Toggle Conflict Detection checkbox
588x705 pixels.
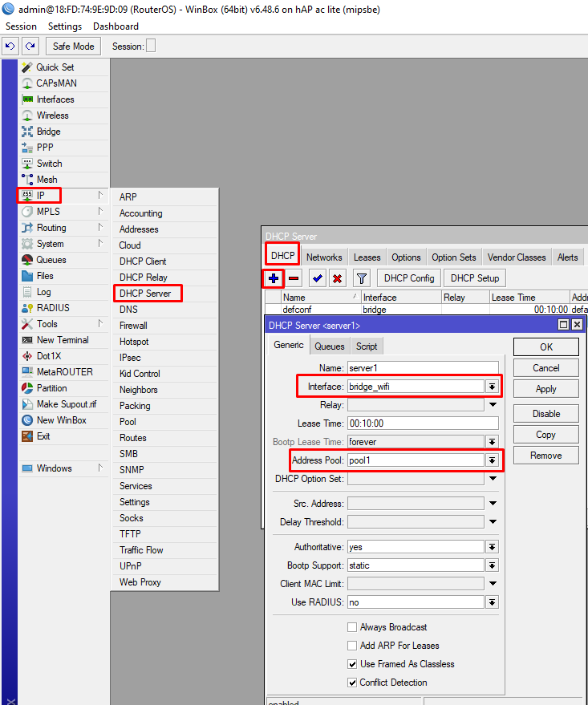[x=352, y=683]
